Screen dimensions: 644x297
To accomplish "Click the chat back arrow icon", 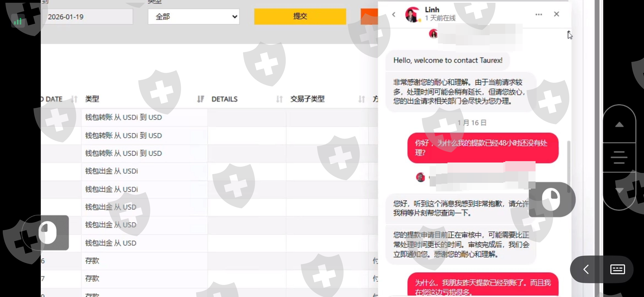I will tap(394, 15).
